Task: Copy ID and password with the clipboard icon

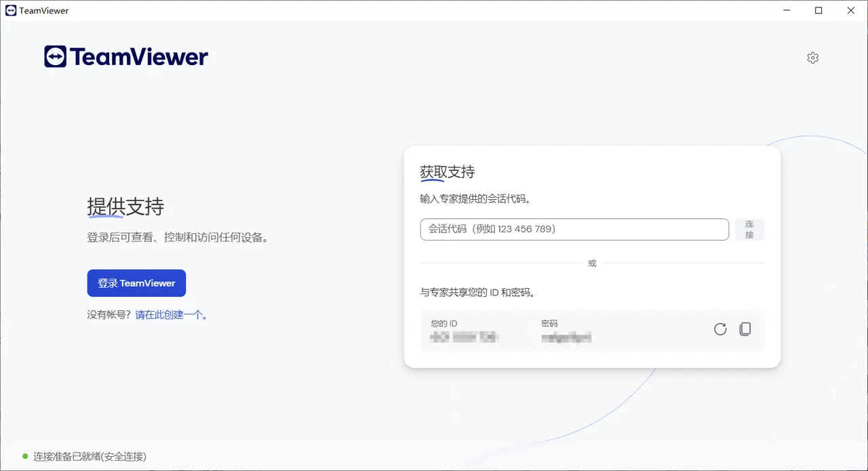Action: 745,329
